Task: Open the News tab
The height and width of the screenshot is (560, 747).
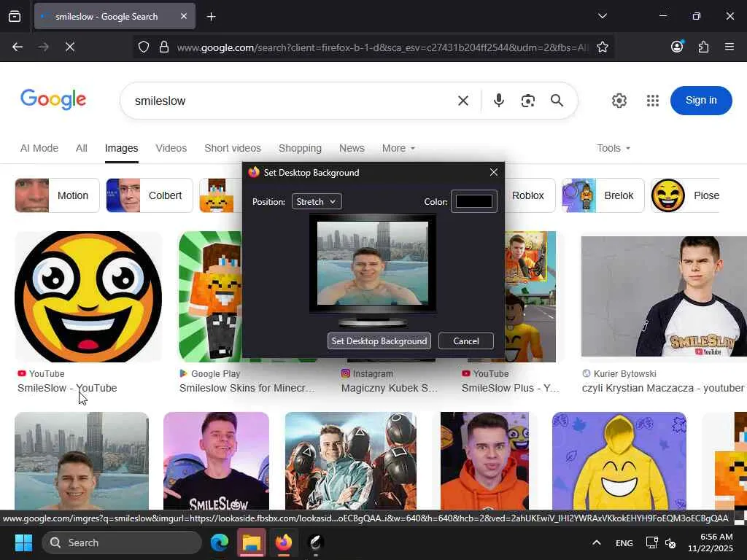Action: click(352, 148)
